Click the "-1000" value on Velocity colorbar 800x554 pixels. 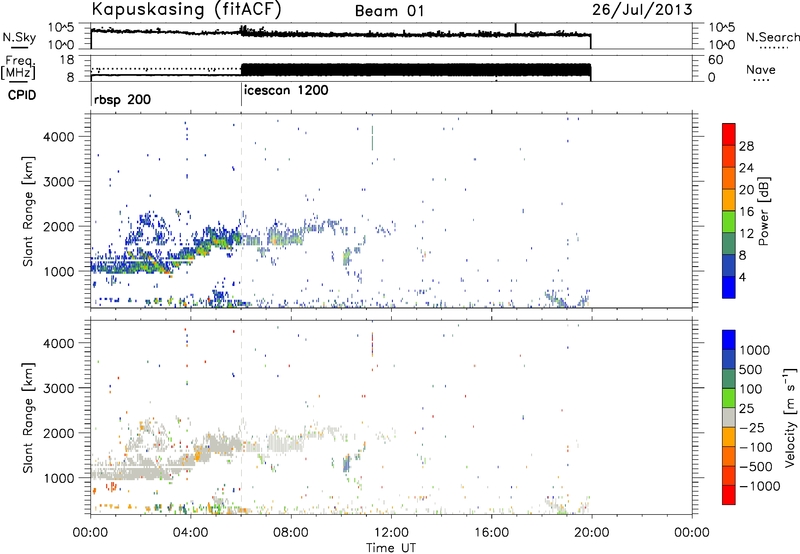(x=759, y=486)
